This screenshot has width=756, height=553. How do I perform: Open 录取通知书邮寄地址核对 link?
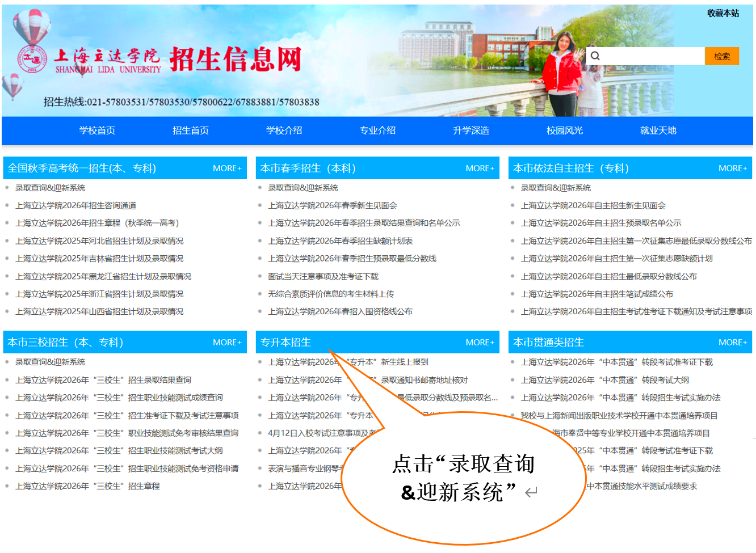(368, 380)
